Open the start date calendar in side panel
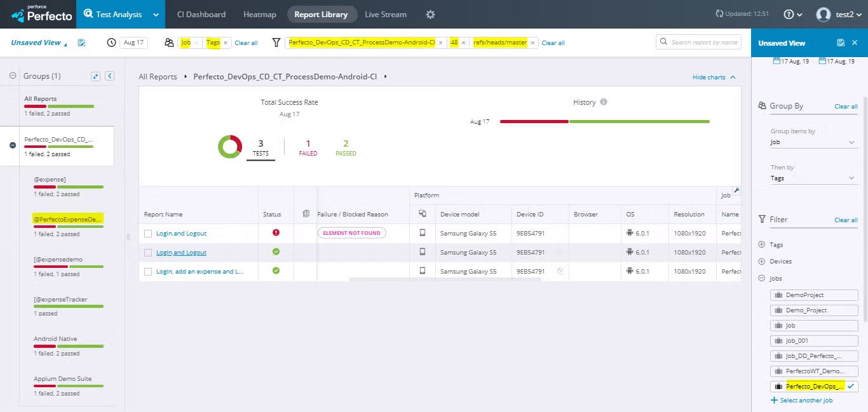This screenshot has width=868, height=412. click(776, 61)
